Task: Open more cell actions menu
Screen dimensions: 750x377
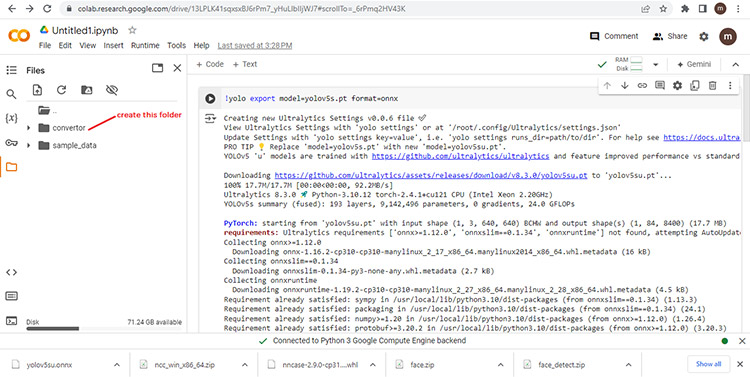Action: [x=730, y=86]
